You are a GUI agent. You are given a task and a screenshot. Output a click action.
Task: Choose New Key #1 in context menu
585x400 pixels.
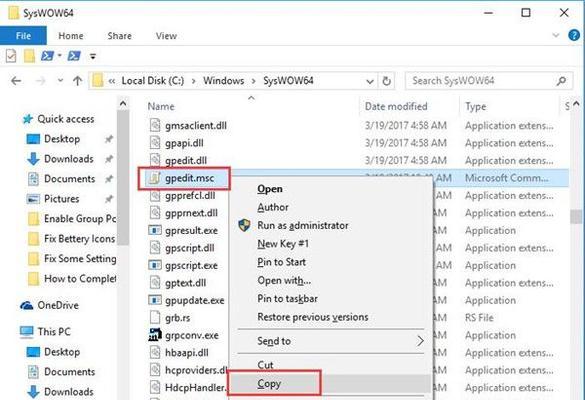[x=283, y=244]
